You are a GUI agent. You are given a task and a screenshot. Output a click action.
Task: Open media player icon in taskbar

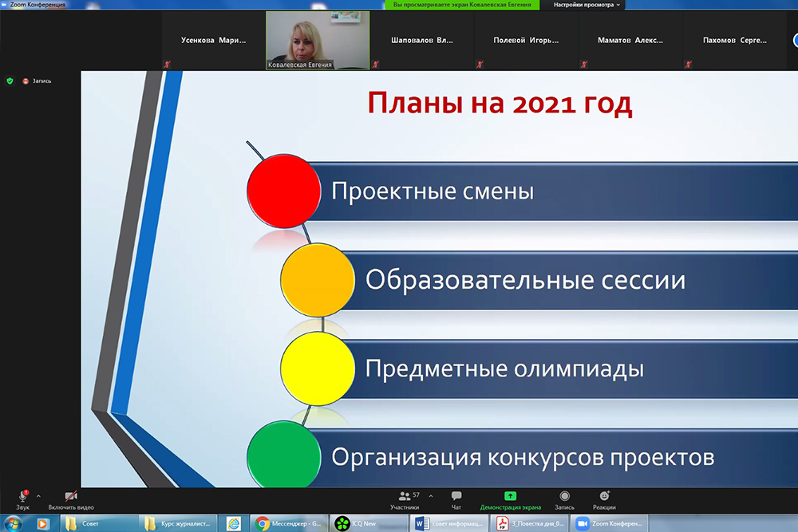(x=42, y=523)
